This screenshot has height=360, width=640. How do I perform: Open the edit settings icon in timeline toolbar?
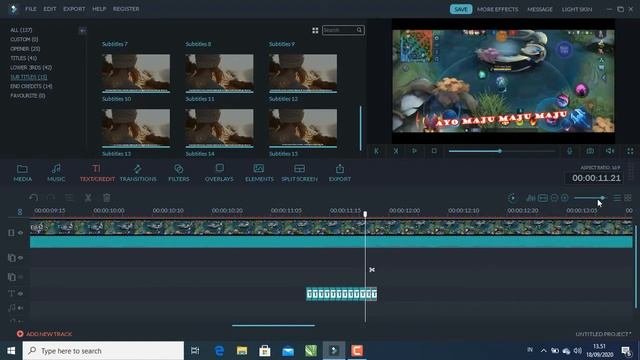tap(69, 198)
